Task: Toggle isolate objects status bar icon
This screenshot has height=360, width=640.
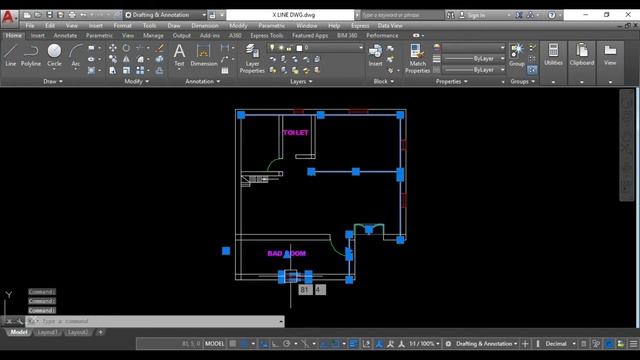Action: pyautogui.click(x=596, y=344)
